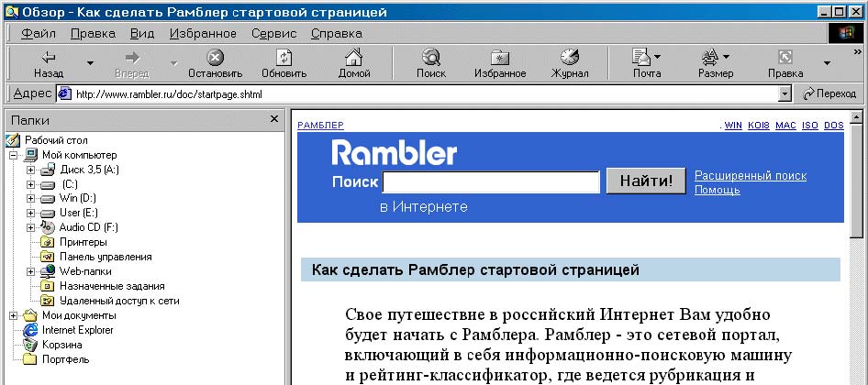This screenshot has height=385, width=868.
Task: Expand the Win (D:) drive node
Action: click(x=30, y=198)
